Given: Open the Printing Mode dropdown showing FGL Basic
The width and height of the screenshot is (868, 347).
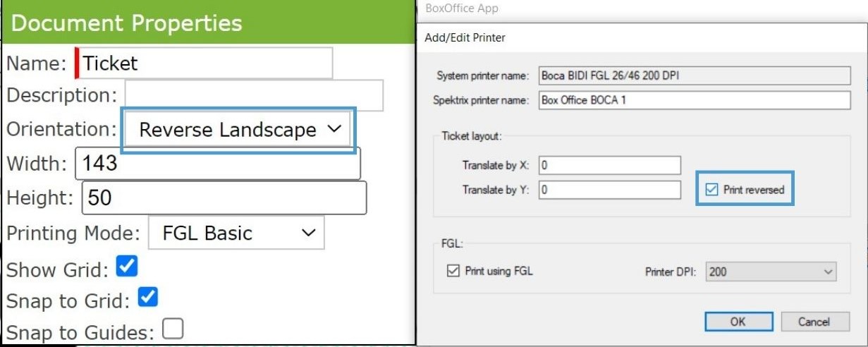Looking at the screenshot, I should pyautogui.click(x=236, y=233).
